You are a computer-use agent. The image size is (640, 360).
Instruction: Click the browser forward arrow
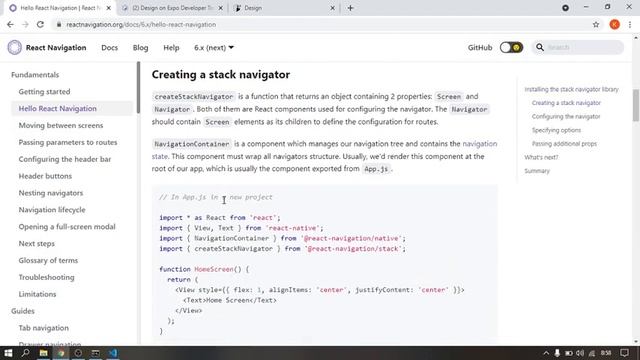click(25, 24)
